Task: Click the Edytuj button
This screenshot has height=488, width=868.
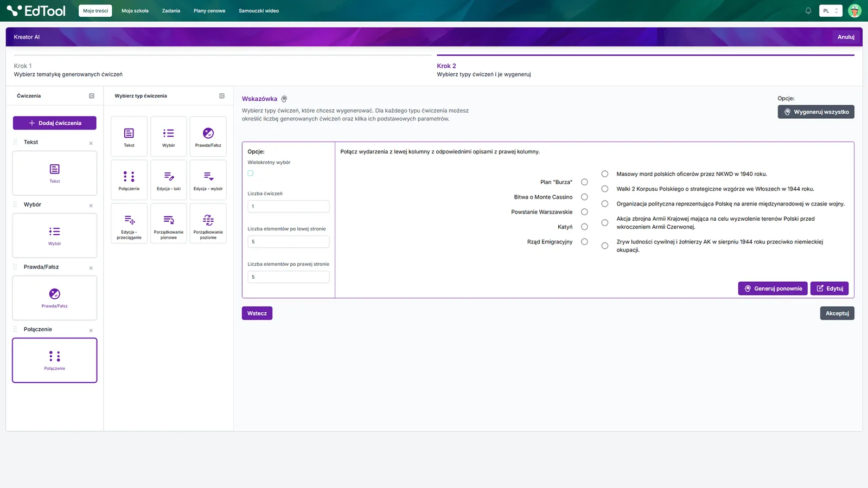Action: pos(829,288)
